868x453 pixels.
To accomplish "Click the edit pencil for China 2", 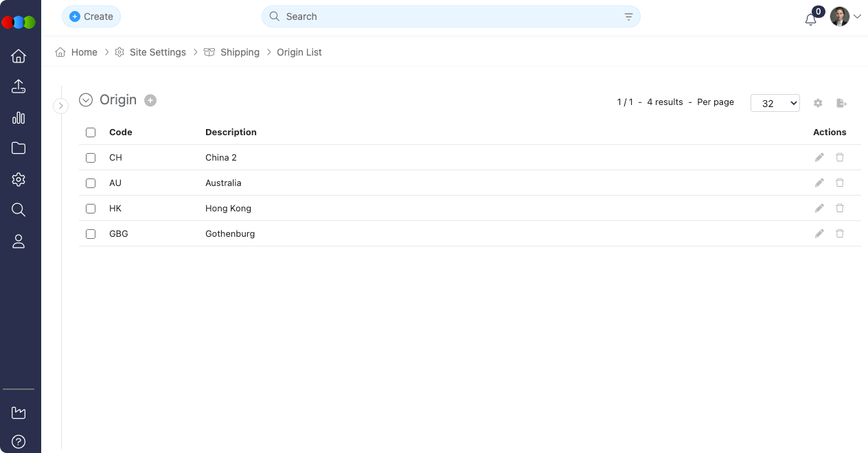I will tap(819, 158).
